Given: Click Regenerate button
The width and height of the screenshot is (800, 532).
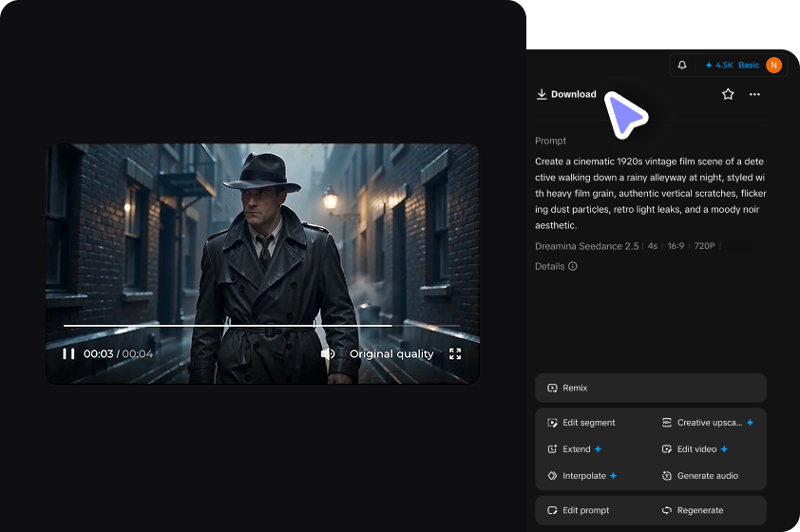Looking at the screenshot, I should click(x=693, y=510).
